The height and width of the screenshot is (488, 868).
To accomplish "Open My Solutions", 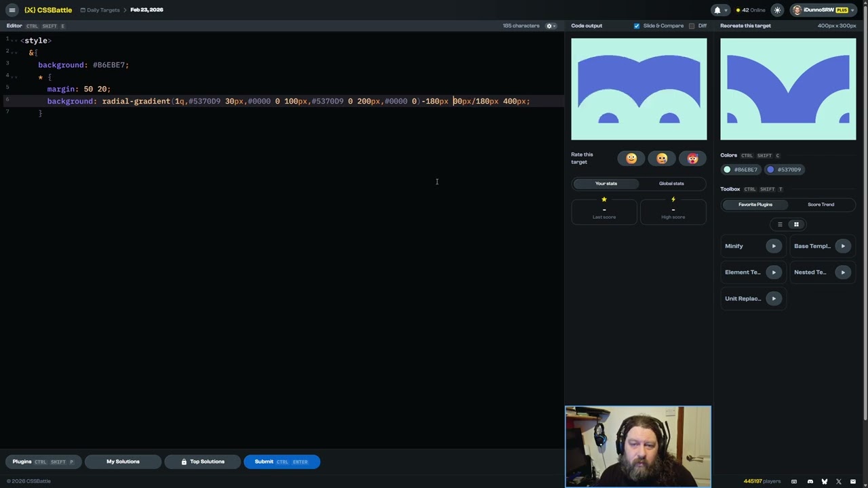I will click(123, 462).
